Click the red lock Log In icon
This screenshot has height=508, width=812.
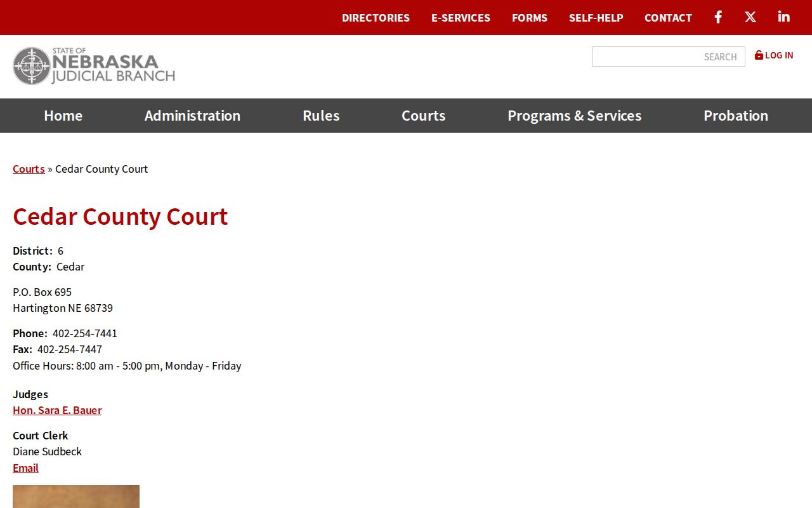coord(759,55)
